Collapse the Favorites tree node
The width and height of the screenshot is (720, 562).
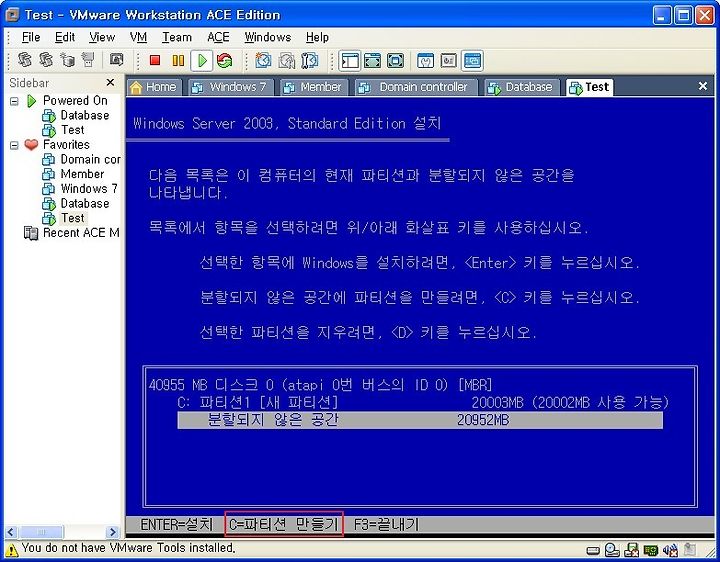click(14, 145)
